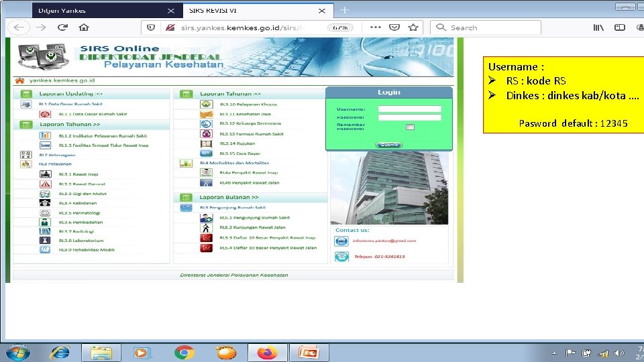The height and width of the screenshot is (362, 644).
Task: Close the SIRS REVISI VI tab
Action: [x=322, y=11]
